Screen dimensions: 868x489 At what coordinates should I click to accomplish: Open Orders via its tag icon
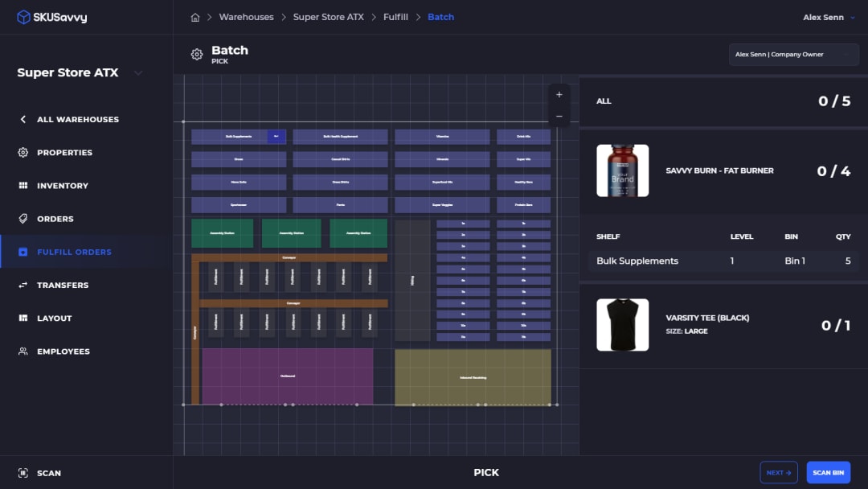[23, 219]
